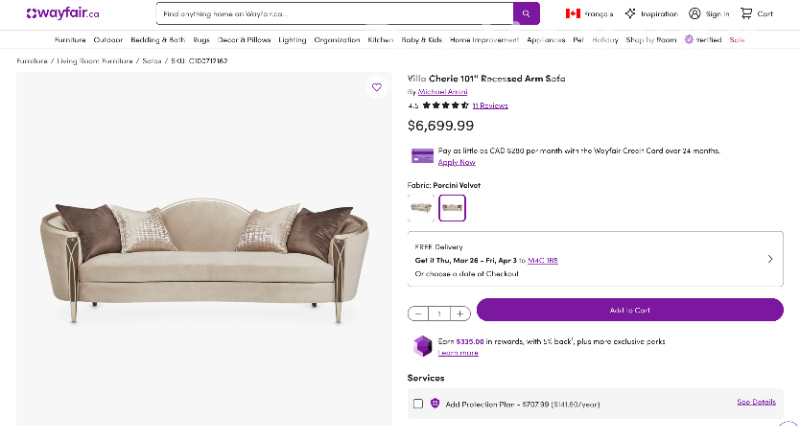The width and height of the screenshot is (800, 426).
Task: Save sofa with the heart icon
Action: tap(377, 87)
